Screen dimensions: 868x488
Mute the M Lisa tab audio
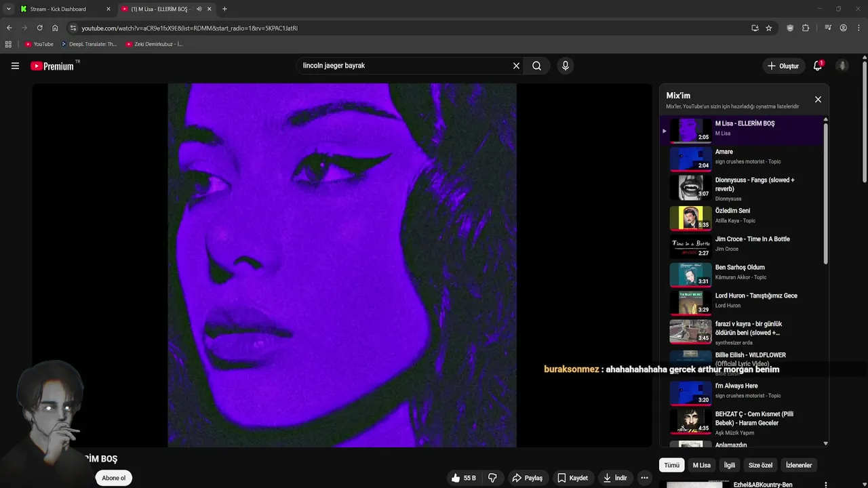[x=199, y=9]
